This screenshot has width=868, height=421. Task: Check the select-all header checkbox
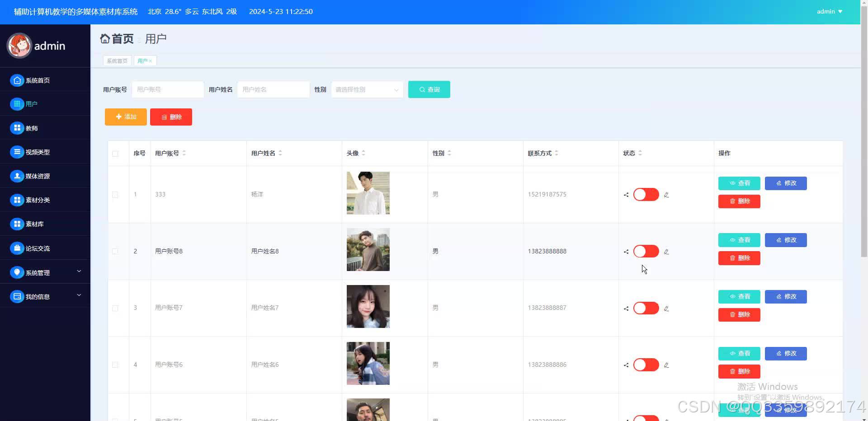[x=115, y=154]
